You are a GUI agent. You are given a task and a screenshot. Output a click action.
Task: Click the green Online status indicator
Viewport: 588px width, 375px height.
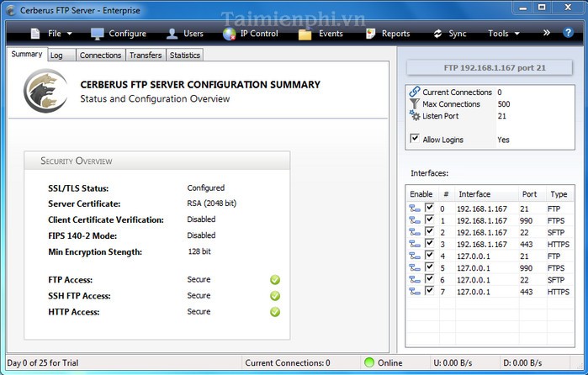tap(369, 362)
